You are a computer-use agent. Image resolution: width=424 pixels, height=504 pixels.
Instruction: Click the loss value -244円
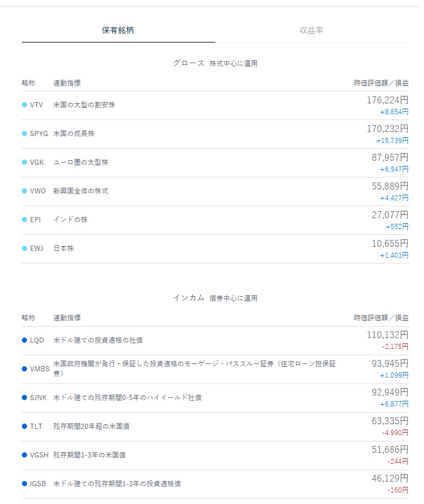pos(398,462)
